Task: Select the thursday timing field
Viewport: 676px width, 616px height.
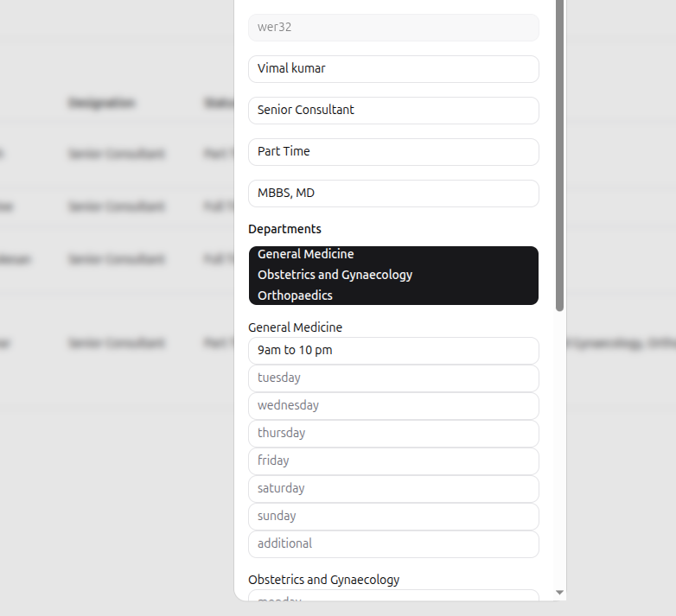Action: coord(393,434)
